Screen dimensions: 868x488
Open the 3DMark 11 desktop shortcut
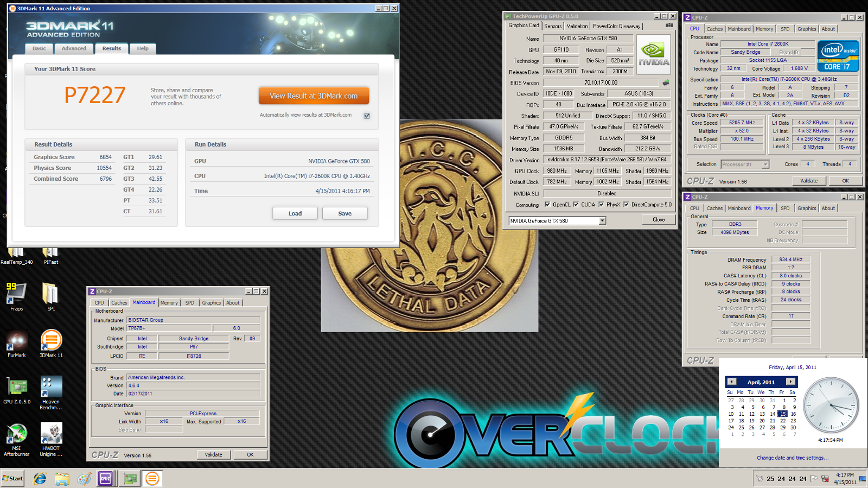coord(51,344)
